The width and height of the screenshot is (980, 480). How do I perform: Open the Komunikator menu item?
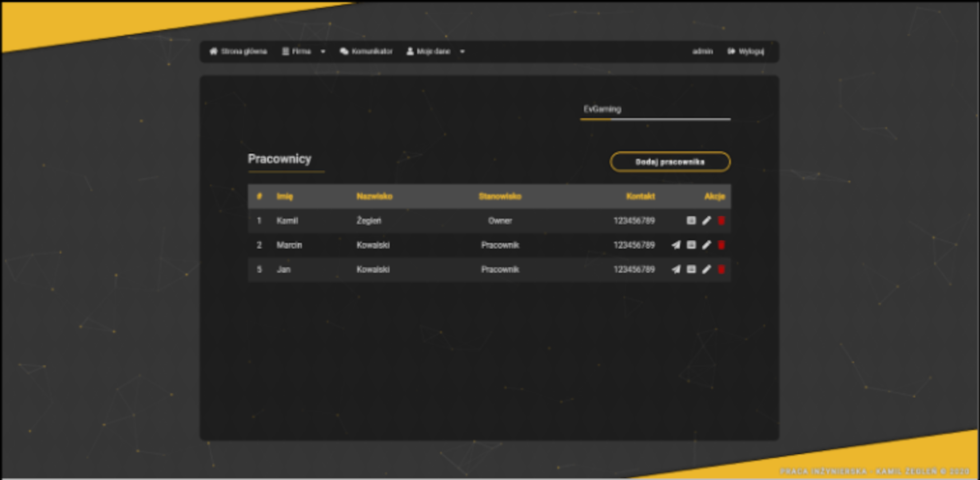(366, 52)
